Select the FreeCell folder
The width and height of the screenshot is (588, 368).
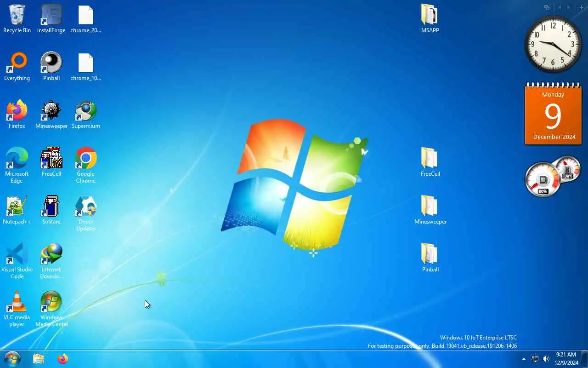coord(430,162)
